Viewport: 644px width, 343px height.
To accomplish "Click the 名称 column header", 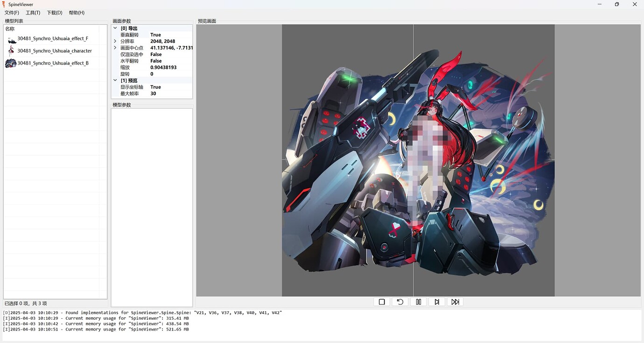I will [10, 29].
